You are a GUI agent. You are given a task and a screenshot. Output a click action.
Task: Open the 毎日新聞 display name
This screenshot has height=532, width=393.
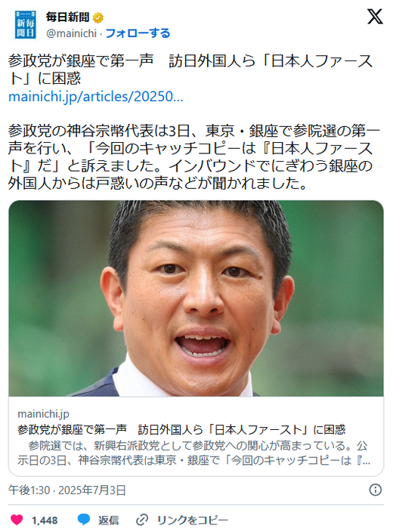click(x=68, y=17)
